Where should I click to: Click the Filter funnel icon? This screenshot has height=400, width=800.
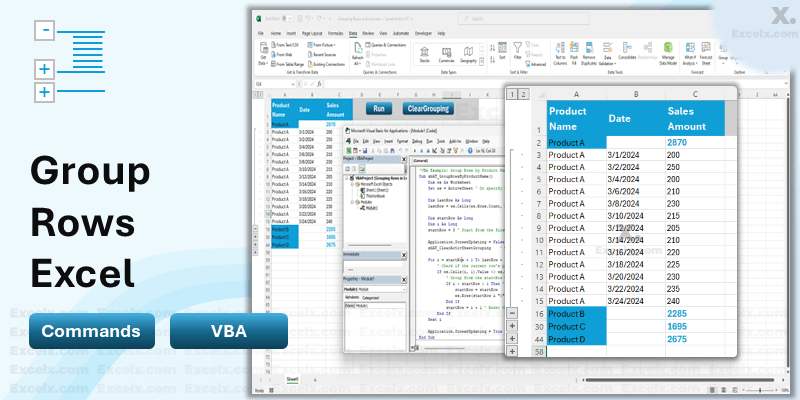click(517, 48)
